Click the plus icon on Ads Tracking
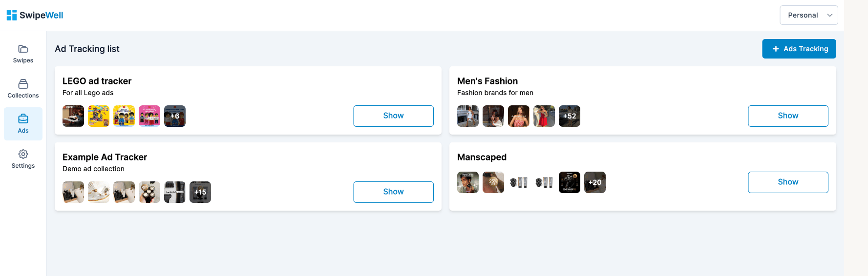 (x=776, y=49)
